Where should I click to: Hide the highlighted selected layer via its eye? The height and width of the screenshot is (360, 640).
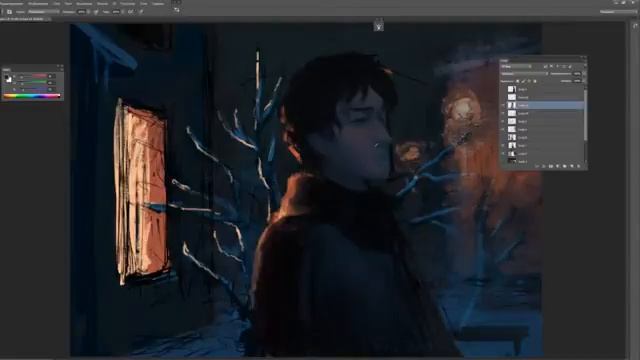point(502,105)
